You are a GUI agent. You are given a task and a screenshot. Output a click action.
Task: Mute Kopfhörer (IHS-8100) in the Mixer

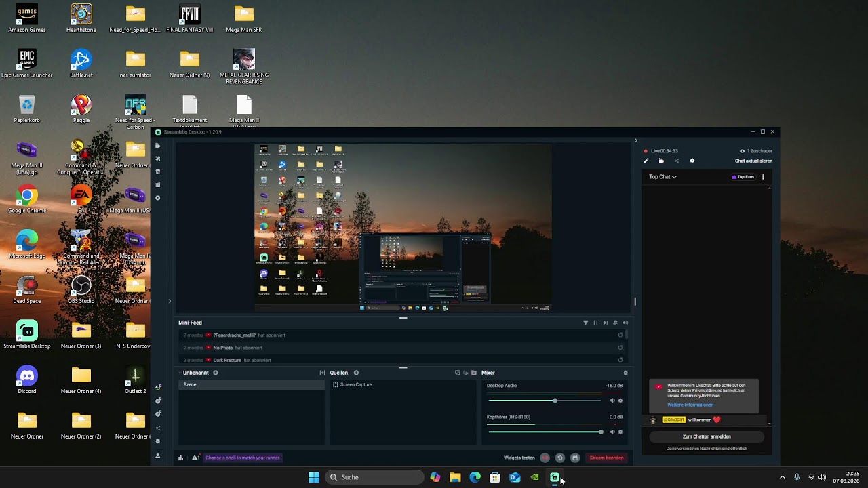pos(612,432)
